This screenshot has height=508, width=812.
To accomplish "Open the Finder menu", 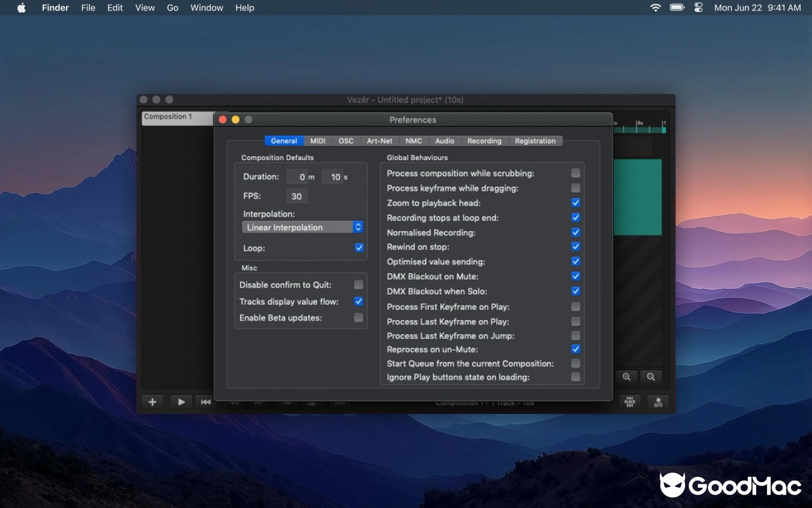I will 55,8.
